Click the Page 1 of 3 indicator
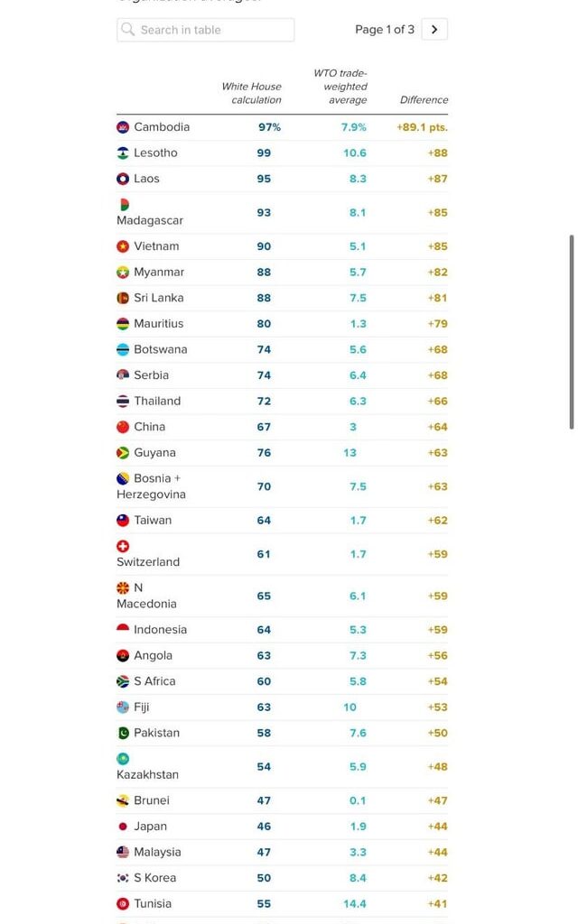 [x=385, y=30]
